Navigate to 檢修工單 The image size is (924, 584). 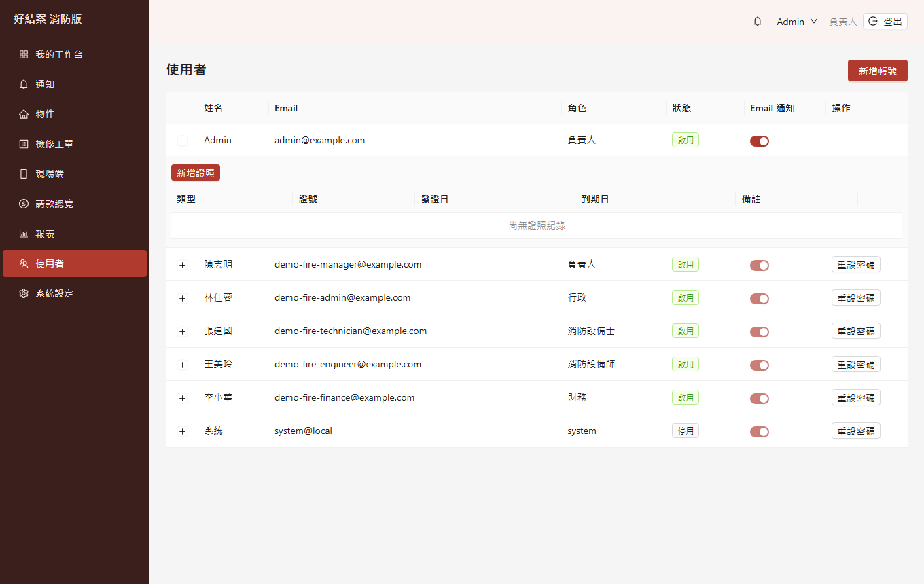(x=75, y=144)
